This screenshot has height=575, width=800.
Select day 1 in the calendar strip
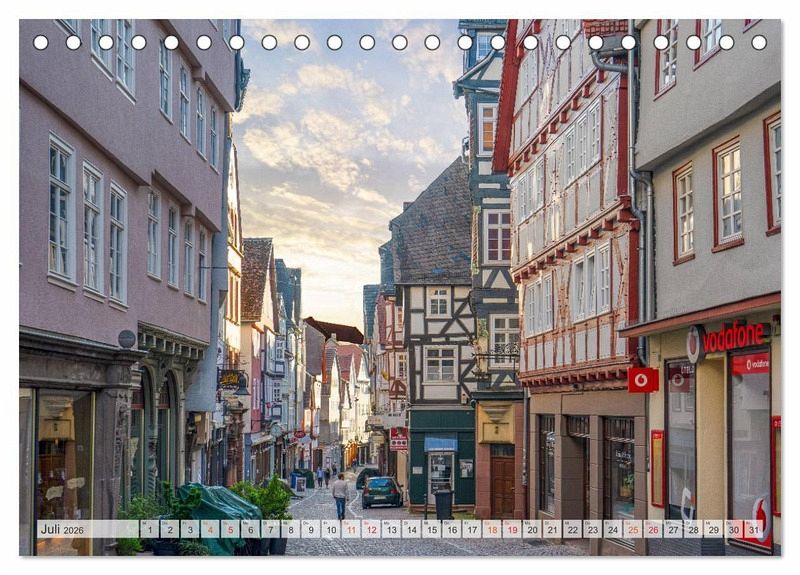pyautogui.click(x=148, y=530)
